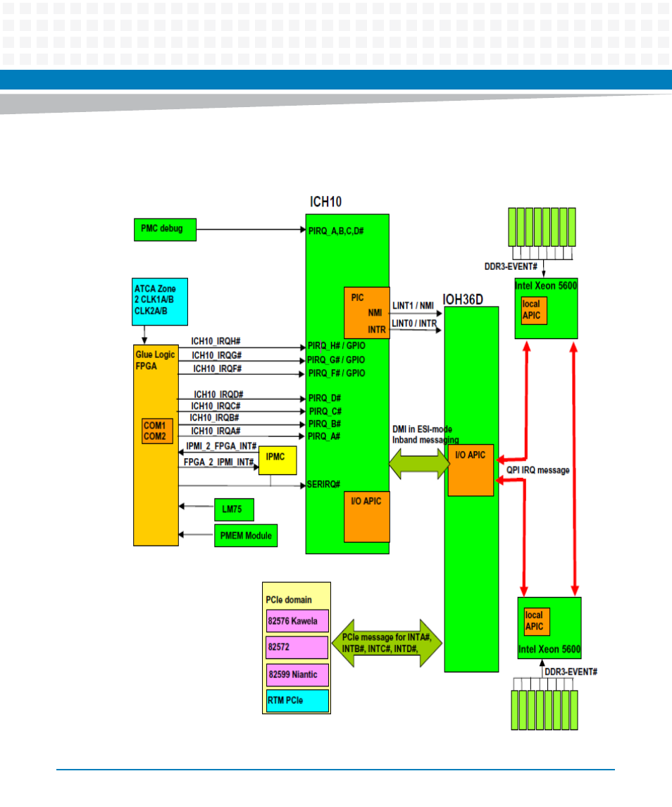Select the PIRQ_H# / GPIO label
The width and height of the screenshot is (672, 807).
click(x=337, y=346)
